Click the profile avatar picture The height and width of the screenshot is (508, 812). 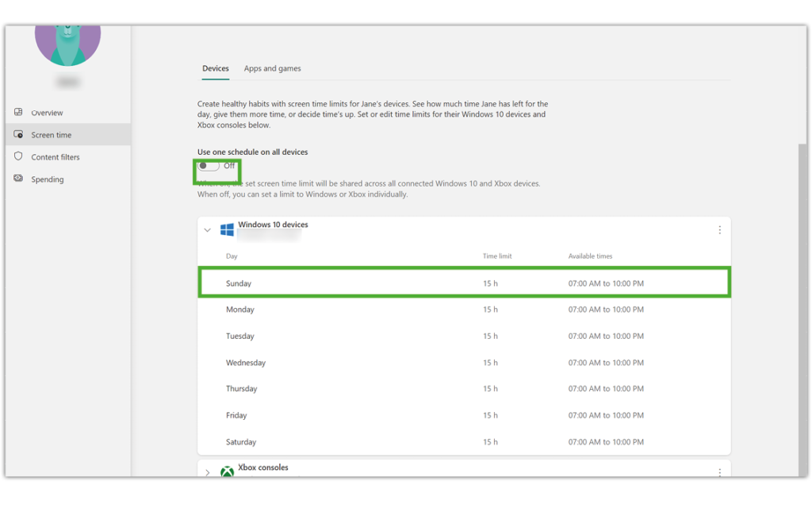68,40
